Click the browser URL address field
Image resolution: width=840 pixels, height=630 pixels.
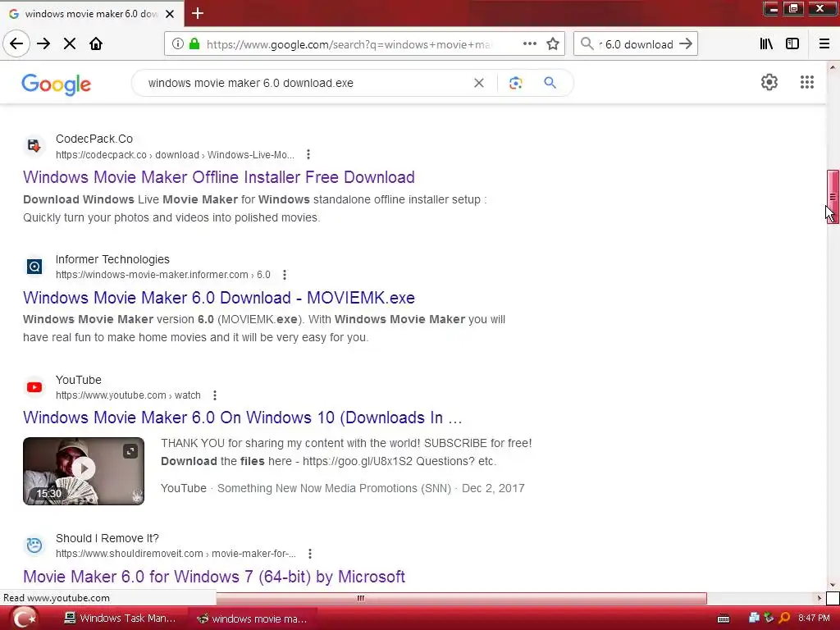(x=348, y=44)
